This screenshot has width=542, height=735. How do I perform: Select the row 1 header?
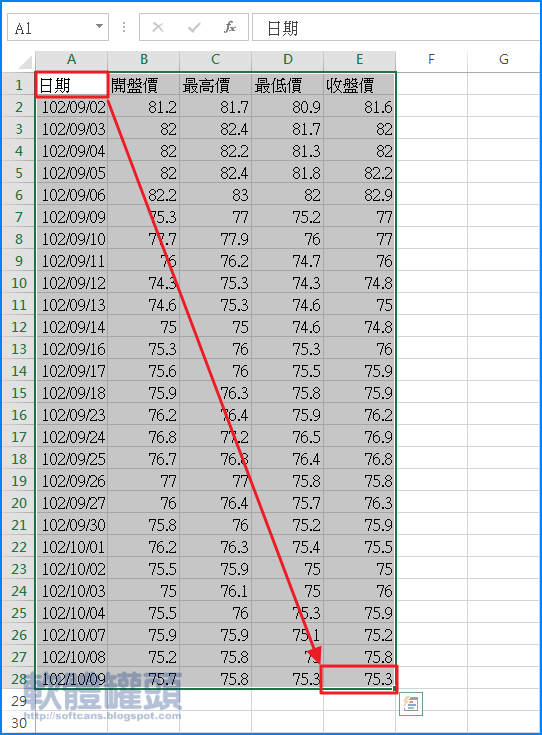click(19, 85)
